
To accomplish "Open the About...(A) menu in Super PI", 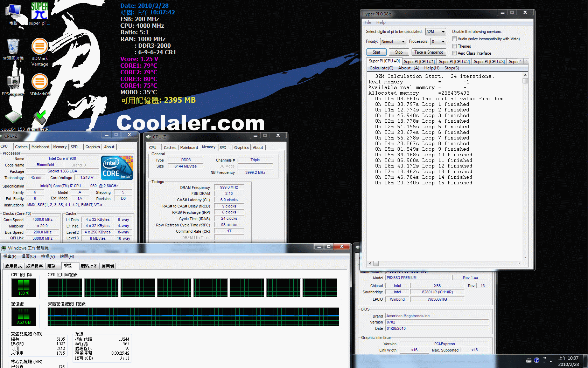I will pyautogui.click(x=408, y=68).
